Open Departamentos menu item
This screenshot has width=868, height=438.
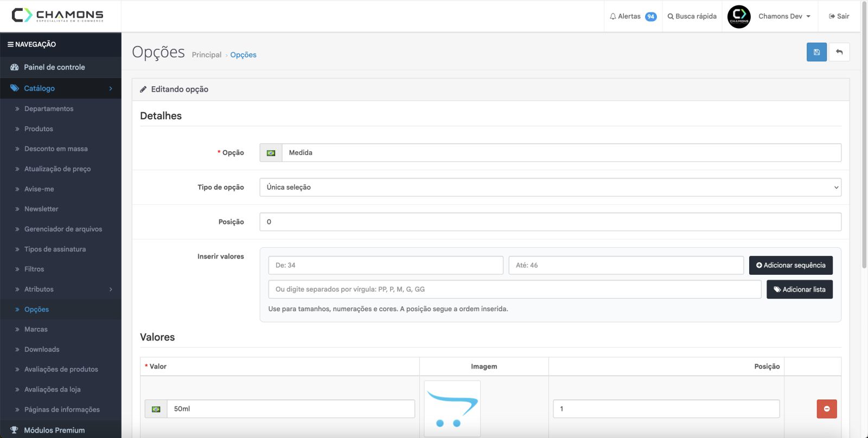49,109
